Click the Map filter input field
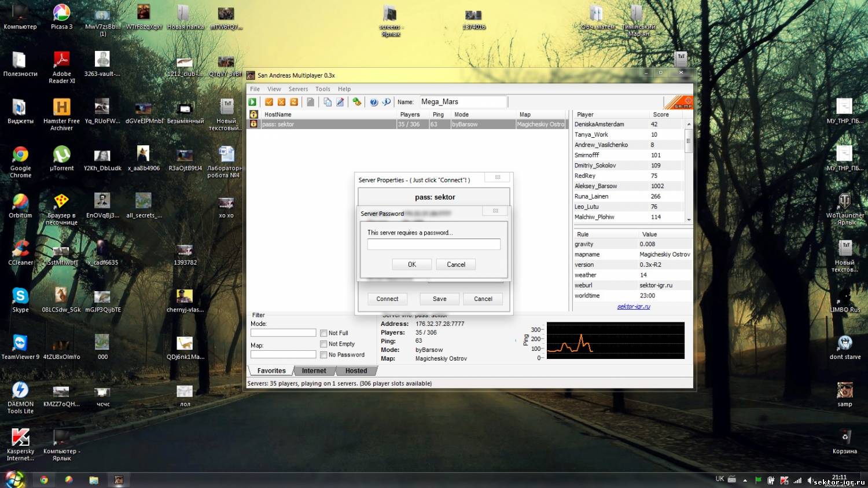Screen dimensions: 868x488 [x=284, y=354]
